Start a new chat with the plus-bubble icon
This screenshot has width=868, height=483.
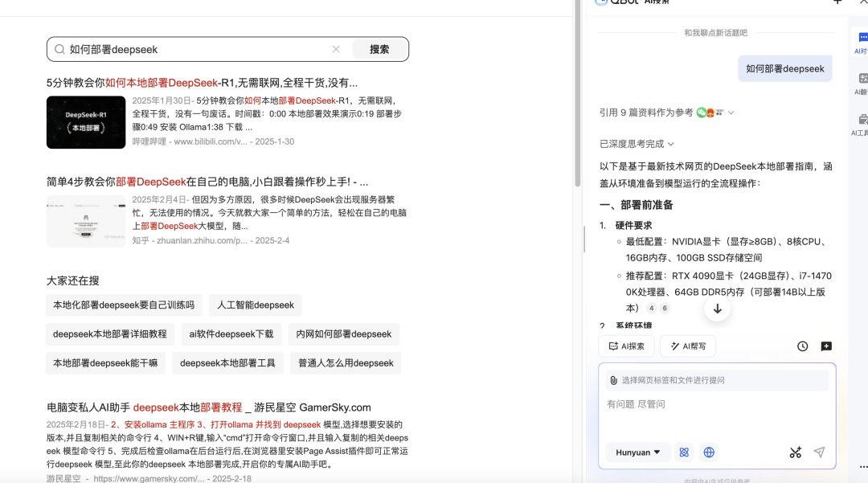tap(826, 346)
